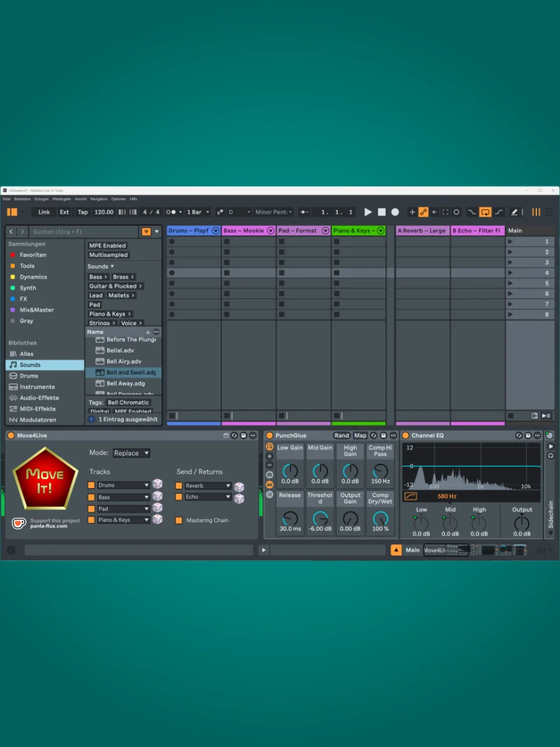Open the Drums track title dropdown arrow

click(x=215, y=230)
